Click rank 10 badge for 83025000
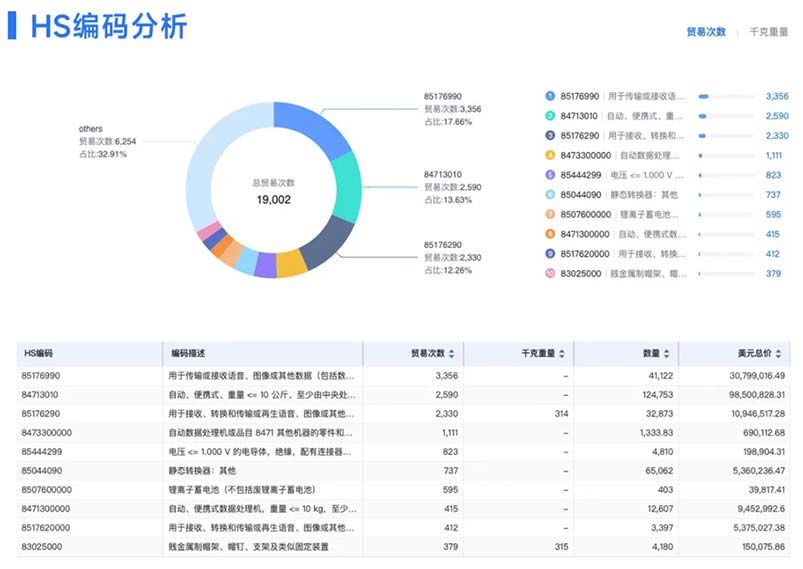The image size is (803, 569). (x=550, y=273)
